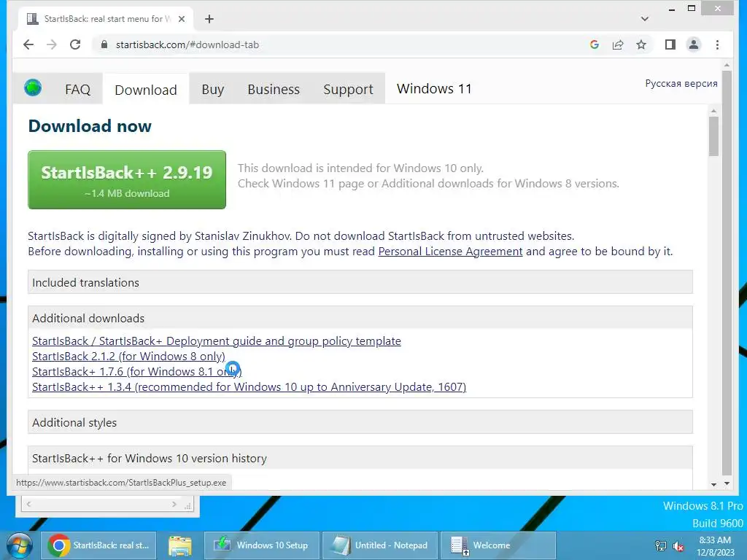
Task: Click scroll-down arrow of browser scrollbar
Action: pos(727,484)
